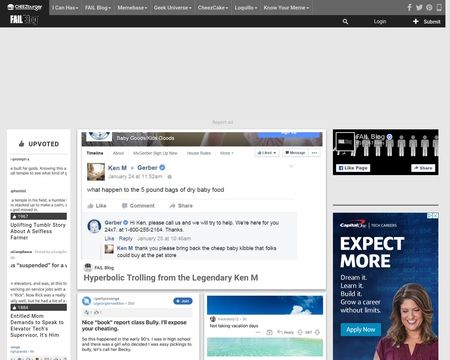Click the Report ad link
This screenshot has height=360, width=450.
223,122
